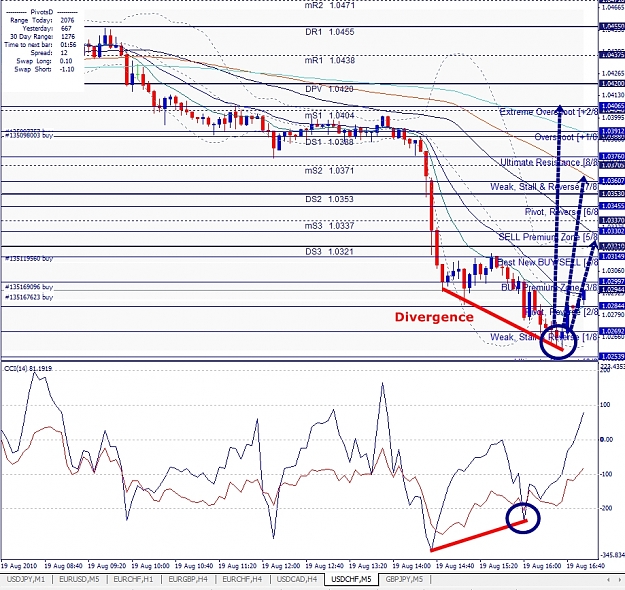
Task: Select the #135167623 buy order label
Action: pyautogui.click(x=29, y=297)
